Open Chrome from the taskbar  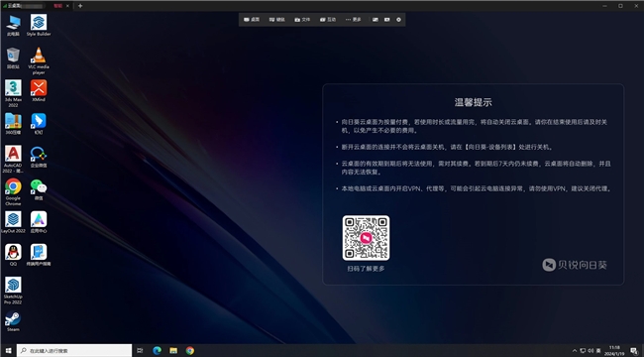point(190,351)
